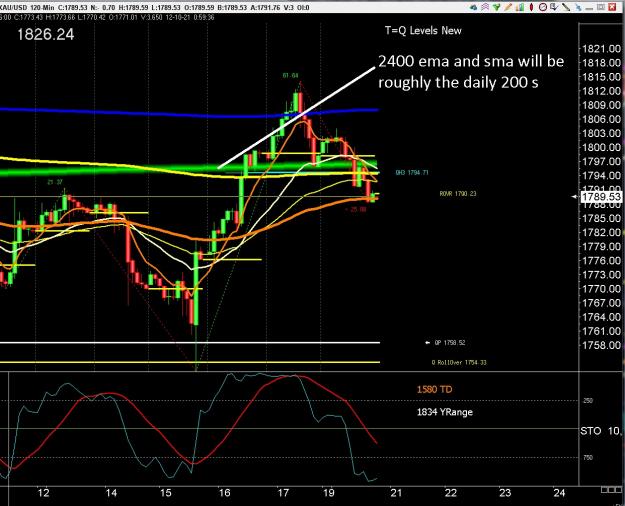Click 1758.00 on the price axis
625x506 pixels.
(601, 345)
